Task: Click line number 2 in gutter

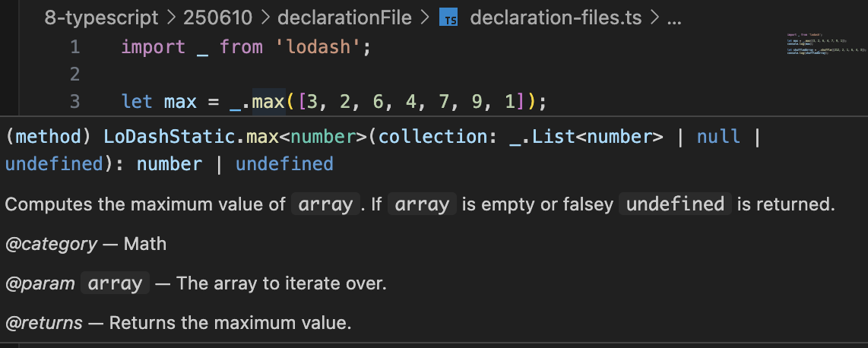Action: click(74, 74)
